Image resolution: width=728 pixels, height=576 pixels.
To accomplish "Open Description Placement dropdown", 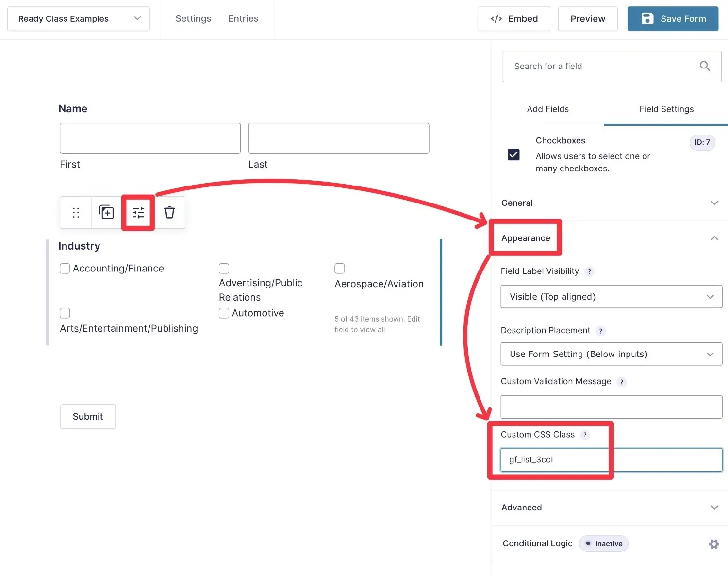I will pos(611,354).
